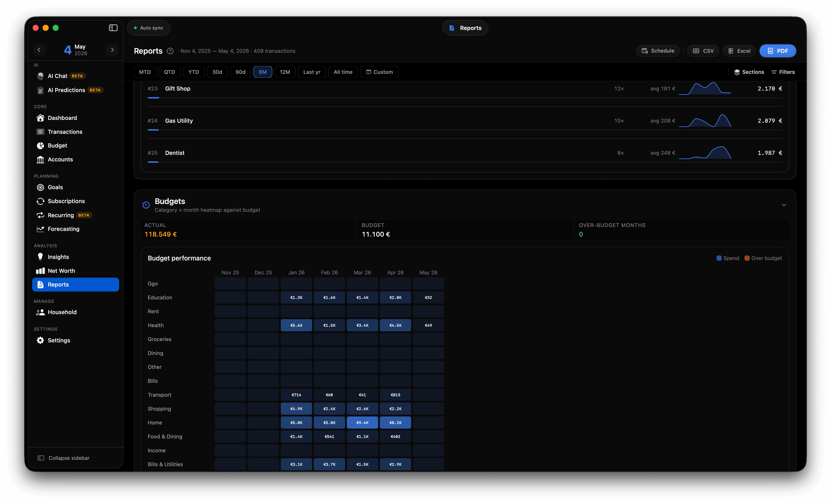
Task: Open AI Predictions page
Action: pos(76,90)
